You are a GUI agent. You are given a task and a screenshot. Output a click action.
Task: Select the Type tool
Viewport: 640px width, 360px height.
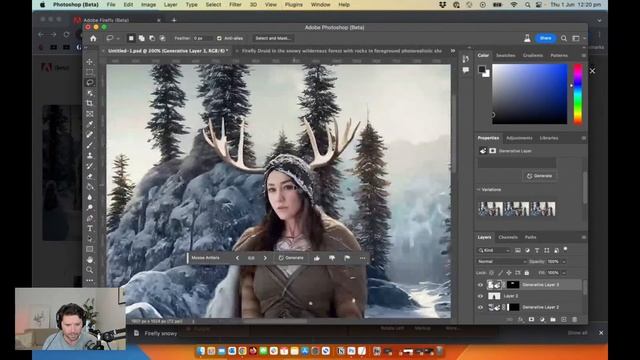tap(90, 228)
